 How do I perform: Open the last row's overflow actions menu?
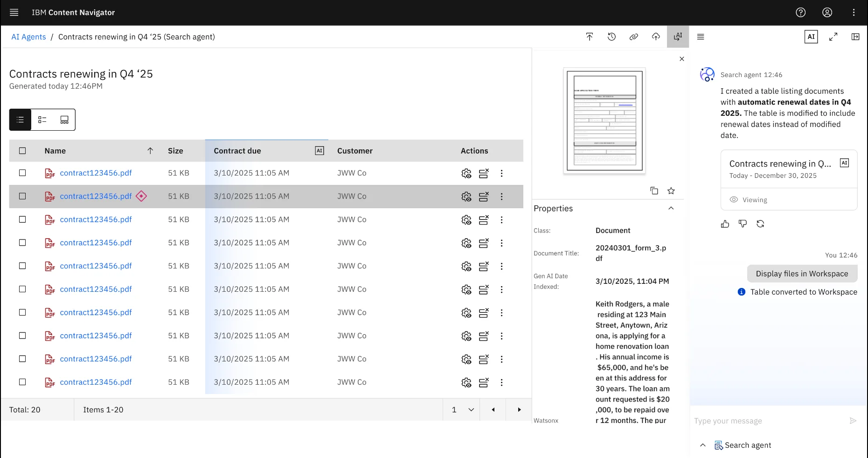pyautogui.click(x=501, y=382)
